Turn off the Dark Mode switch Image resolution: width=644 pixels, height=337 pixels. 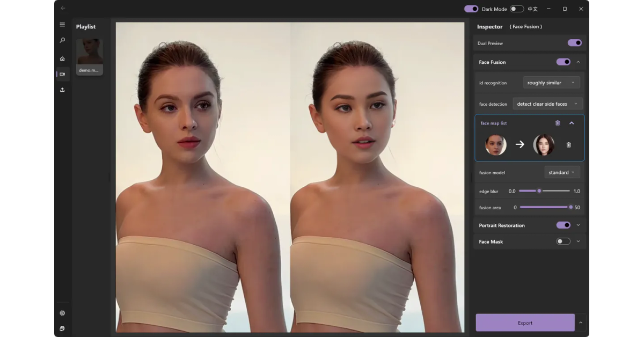tap(471, 9)
